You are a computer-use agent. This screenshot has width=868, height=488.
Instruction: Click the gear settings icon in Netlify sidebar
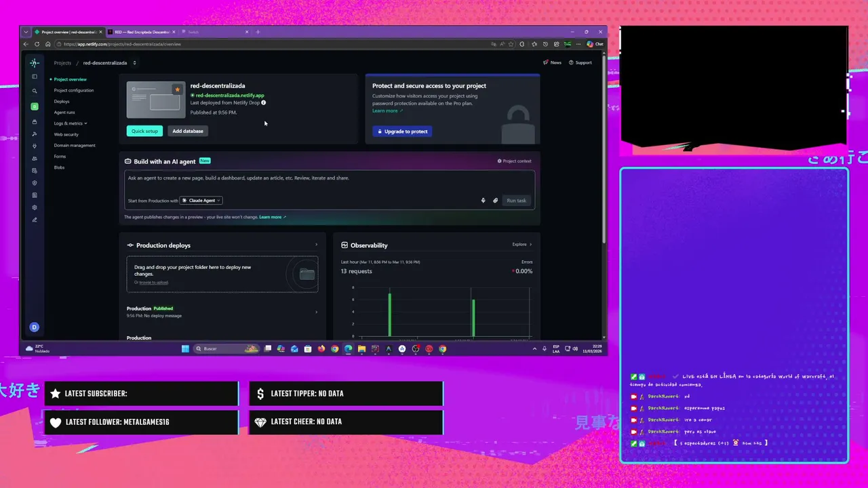point(35,207)
